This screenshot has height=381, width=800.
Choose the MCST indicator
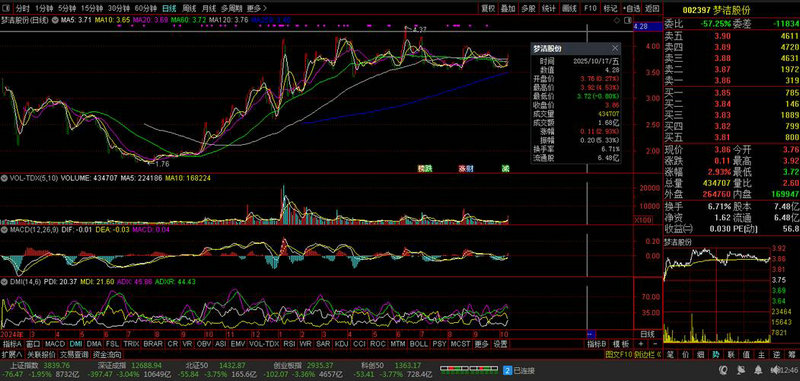pyautogui.click(x=460, y=344)
